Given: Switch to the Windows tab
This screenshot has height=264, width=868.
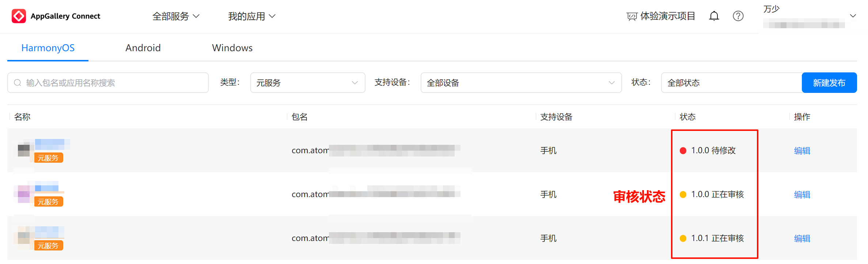Looking at the screenshot, I should pos(232,48).
